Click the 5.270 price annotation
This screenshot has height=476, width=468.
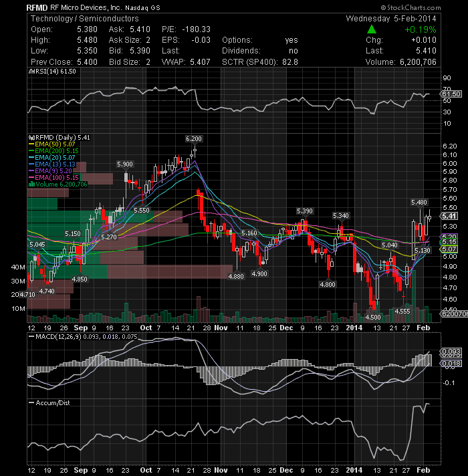109,237
